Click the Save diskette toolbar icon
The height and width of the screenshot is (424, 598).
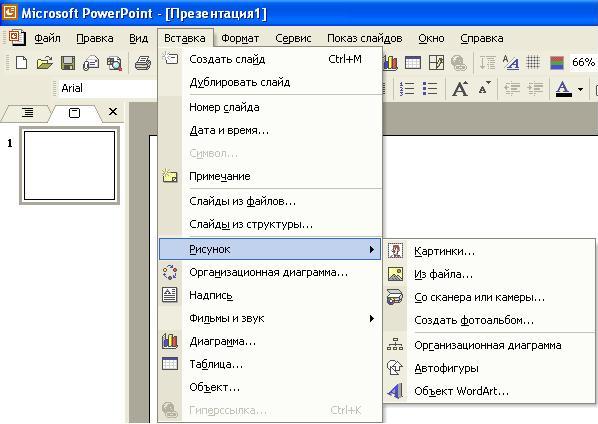pyautogui.click(x=68, y=63)
